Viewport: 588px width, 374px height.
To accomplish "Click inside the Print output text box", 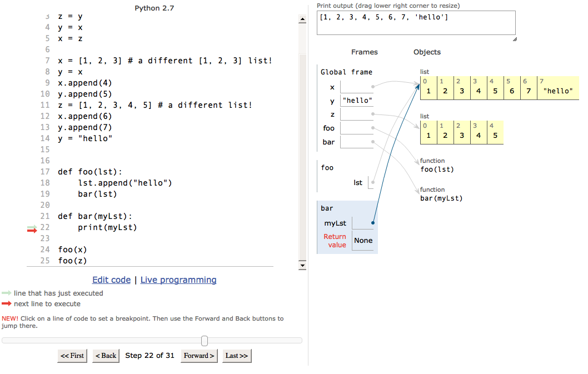I will [416, 23].
